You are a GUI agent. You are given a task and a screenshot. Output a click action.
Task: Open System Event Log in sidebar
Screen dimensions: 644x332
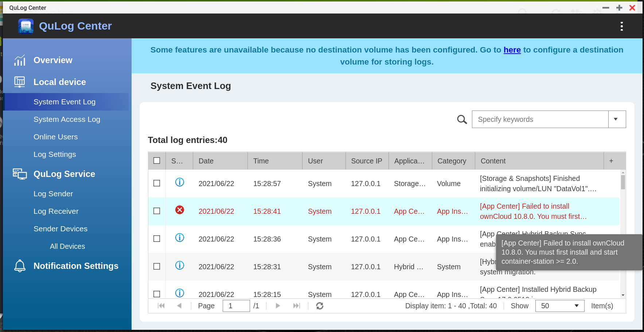pyautogui.click(x=66, y=102)
